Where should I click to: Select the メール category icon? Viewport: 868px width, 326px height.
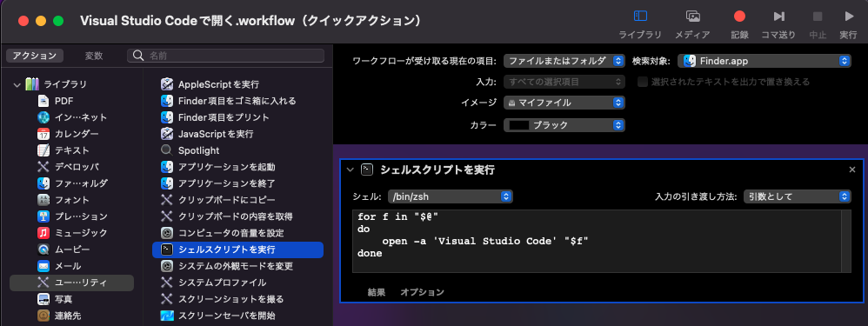tap(43, 266)
